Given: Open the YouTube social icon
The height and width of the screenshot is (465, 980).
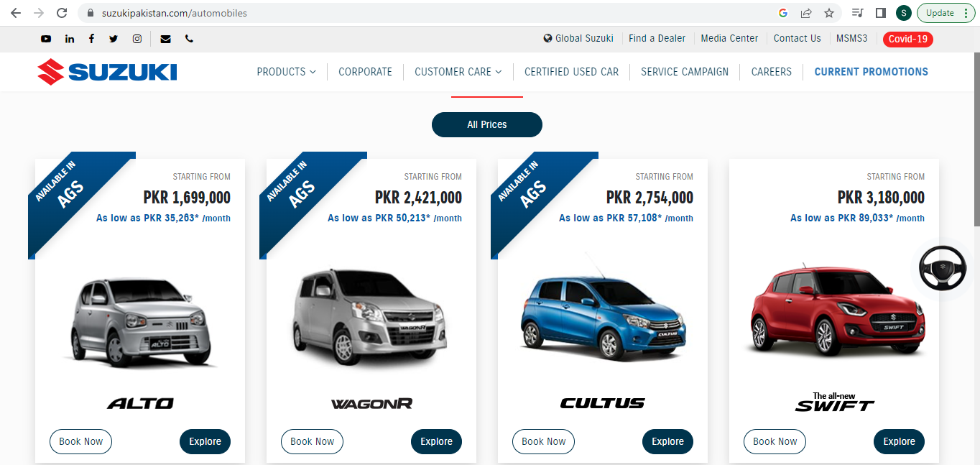Looking at the screenshot, I should pos(46,39).
